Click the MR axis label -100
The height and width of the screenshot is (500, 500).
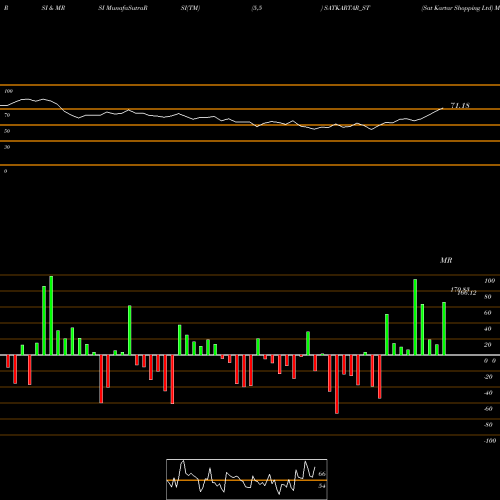pos(490,441)
